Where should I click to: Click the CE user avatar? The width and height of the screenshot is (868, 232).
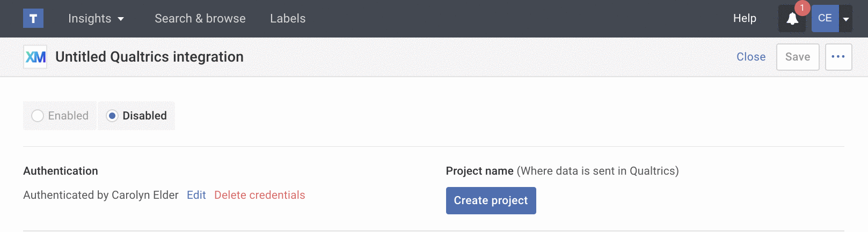pyautogui.click(x=825, y=19)
